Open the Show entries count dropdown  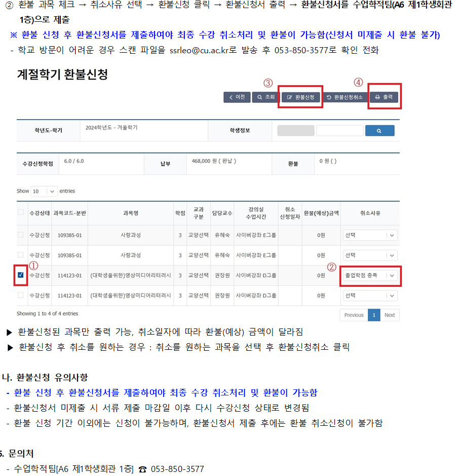tap(45, 191)
